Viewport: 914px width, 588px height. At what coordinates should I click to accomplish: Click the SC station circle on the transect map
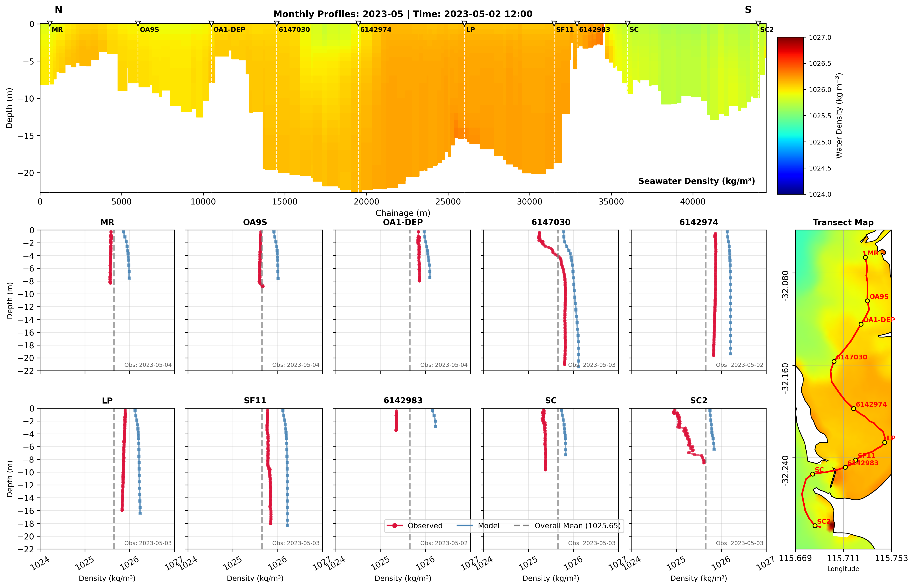point(812,474)
